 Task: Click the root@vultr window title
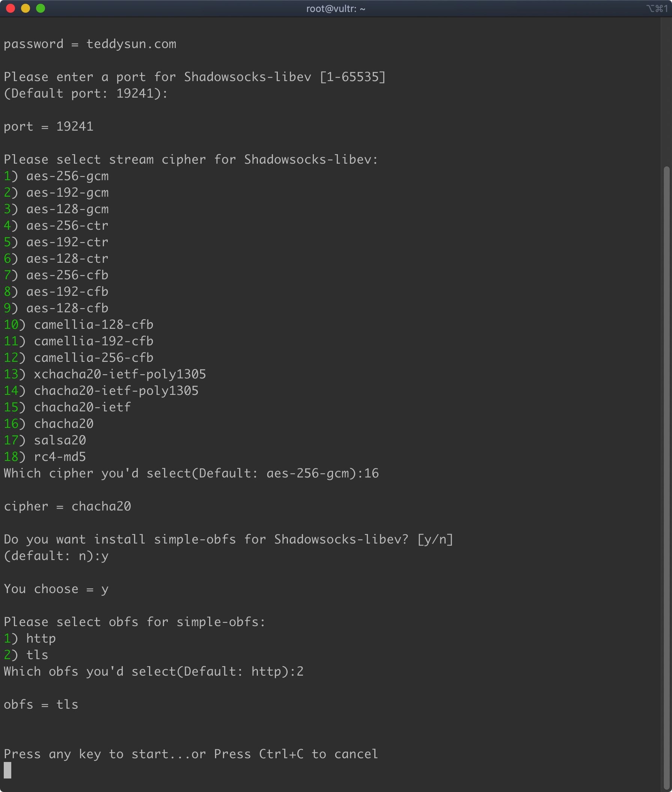point(336,9)
